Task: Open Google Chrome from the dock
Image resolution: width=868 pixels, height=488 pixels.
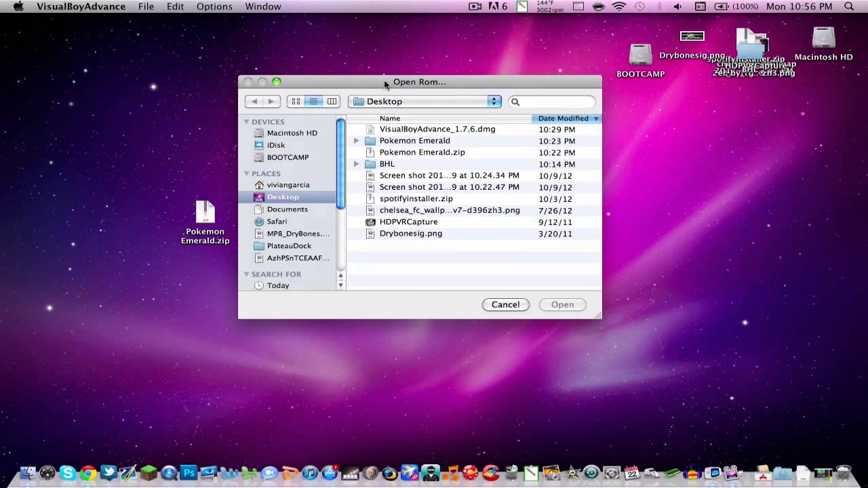Action: pos(88,473)
